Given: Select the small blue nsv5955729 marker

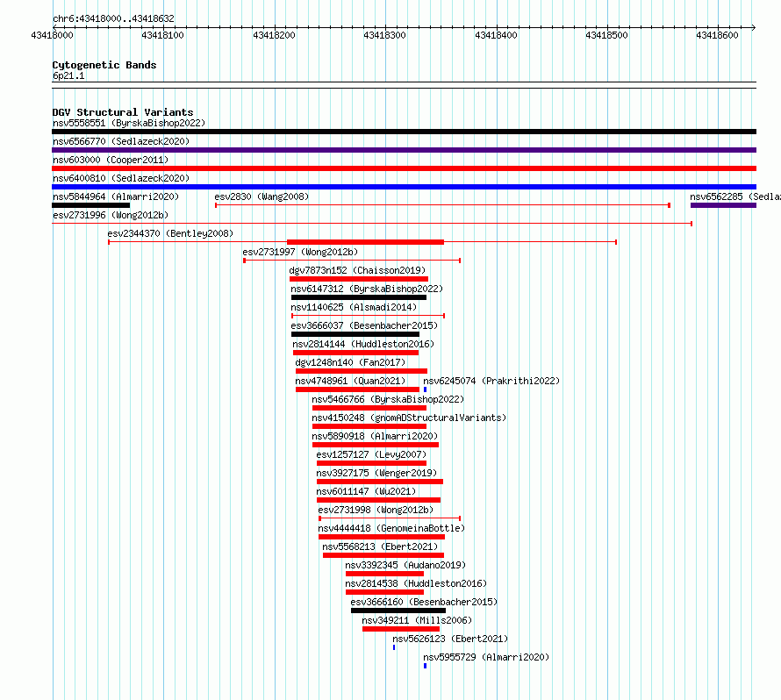Looking at the screenshot, I should (x=425, y=666).
